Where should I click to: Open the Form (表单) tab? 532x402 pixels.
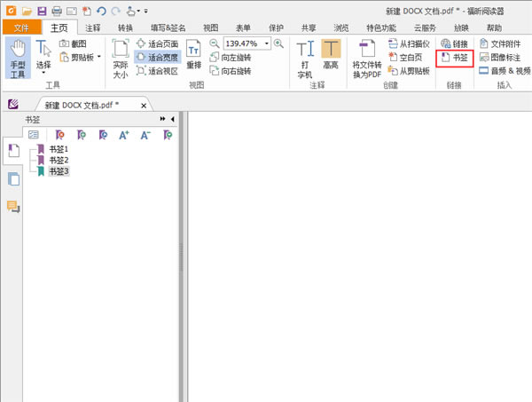243,28
